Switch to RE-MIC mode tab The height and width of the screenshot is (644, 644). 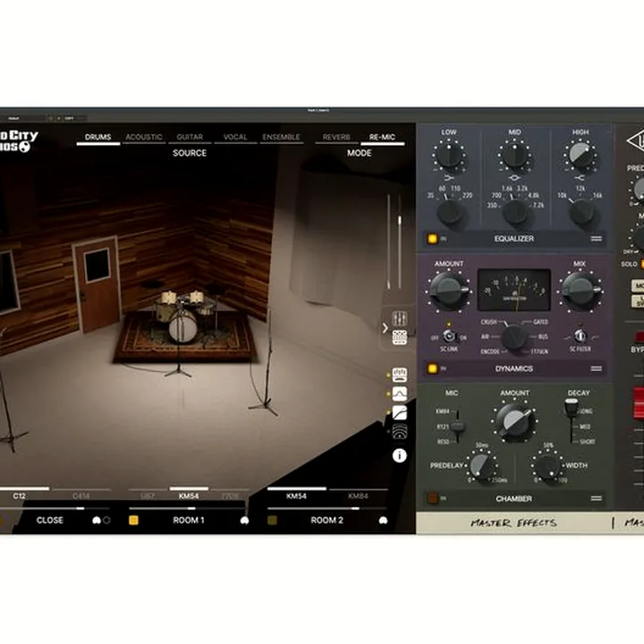[383, 137]
